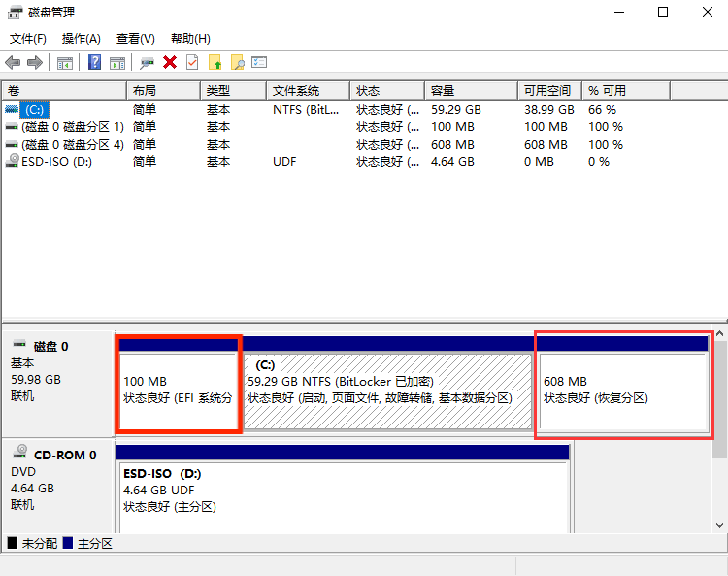Open the 文件(F) menu
The width and height of the screenshot is (728, 576).
28,39
